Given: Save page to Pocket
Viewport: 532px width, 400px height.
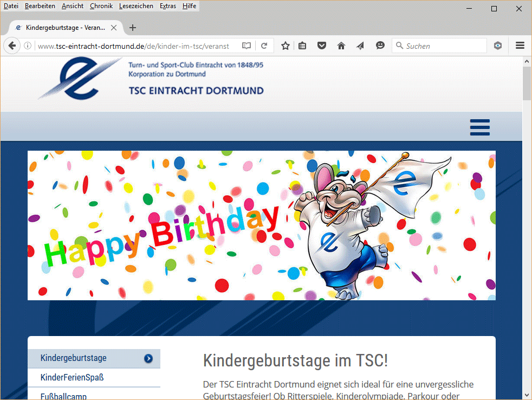Looking at the screenshot, I should pyautogui.click(x=322, y=46).
